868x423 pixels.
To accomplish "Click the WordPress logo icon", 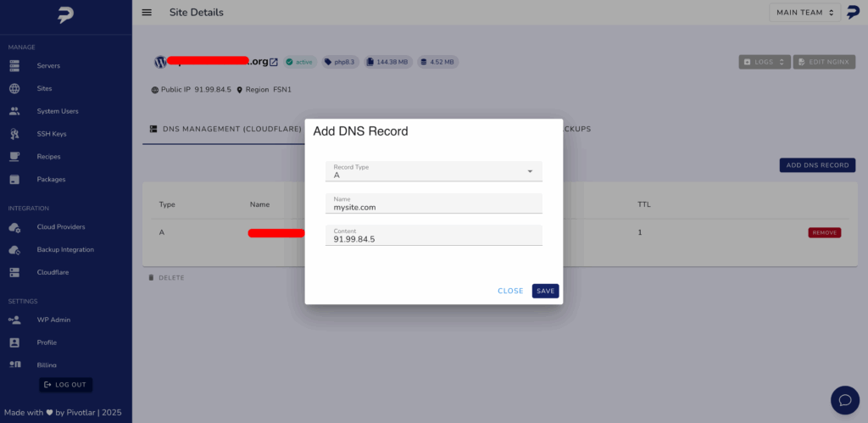I will coord(160,62).
